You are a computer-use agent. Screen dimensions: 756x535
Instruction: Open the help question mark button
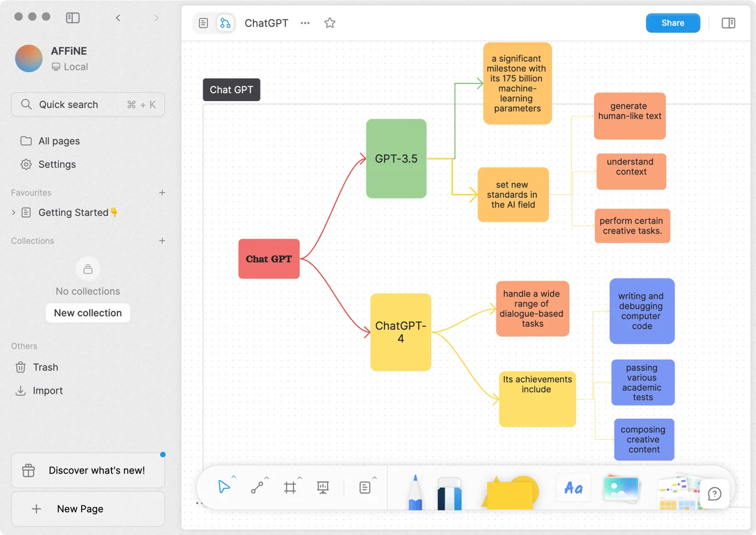(715, 494)
